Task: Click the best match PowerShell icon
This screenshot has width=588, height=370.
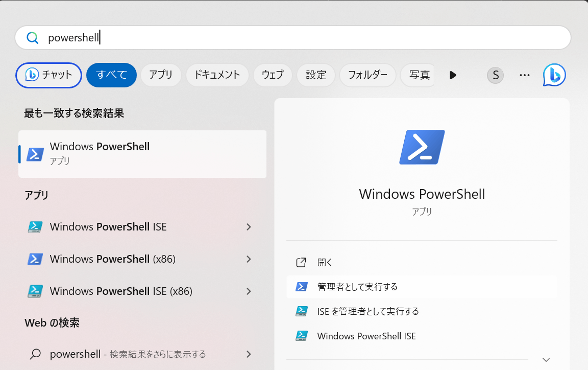Action: coord(35,154)
